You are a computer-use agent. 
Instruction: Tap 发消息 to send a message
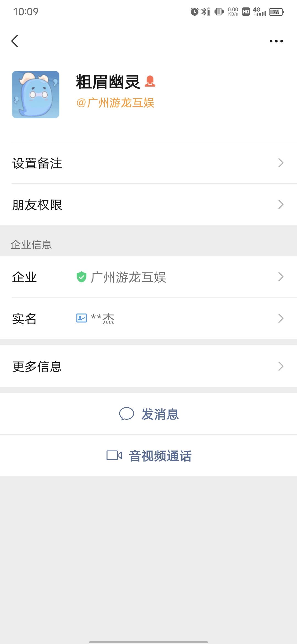pos(160,414)
